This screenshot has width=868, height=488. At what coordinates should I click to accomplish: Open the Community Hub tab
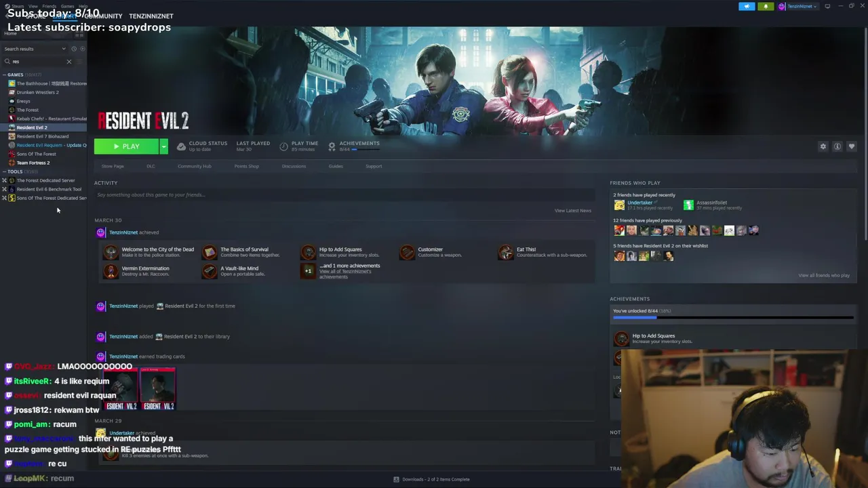click(194, 166)
